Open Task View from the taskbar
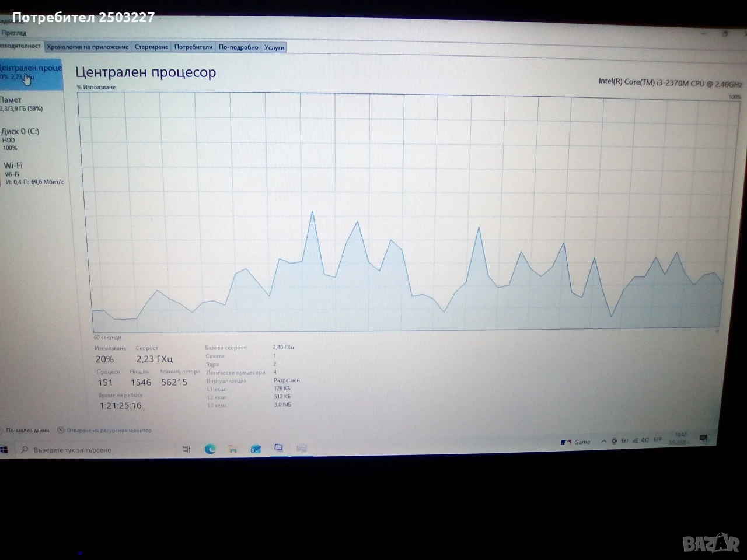Image resolution: width=747 pixels, height=560 pixels. tap(186, 449)
